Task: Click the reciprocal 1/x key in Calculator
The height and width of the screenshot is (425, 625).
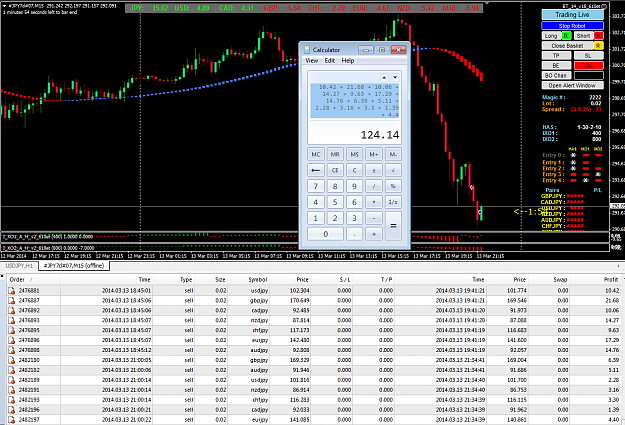Action: click(393, 202)
